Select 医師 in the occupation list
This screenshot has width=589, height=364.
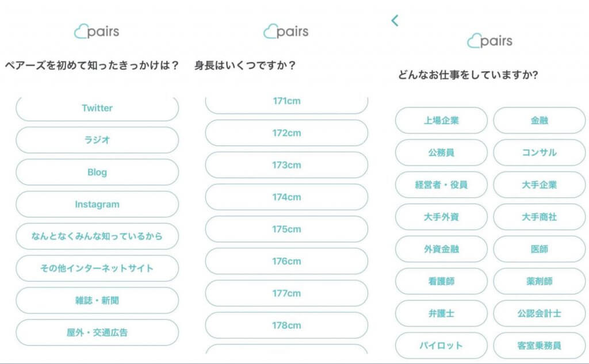[538, 249]
